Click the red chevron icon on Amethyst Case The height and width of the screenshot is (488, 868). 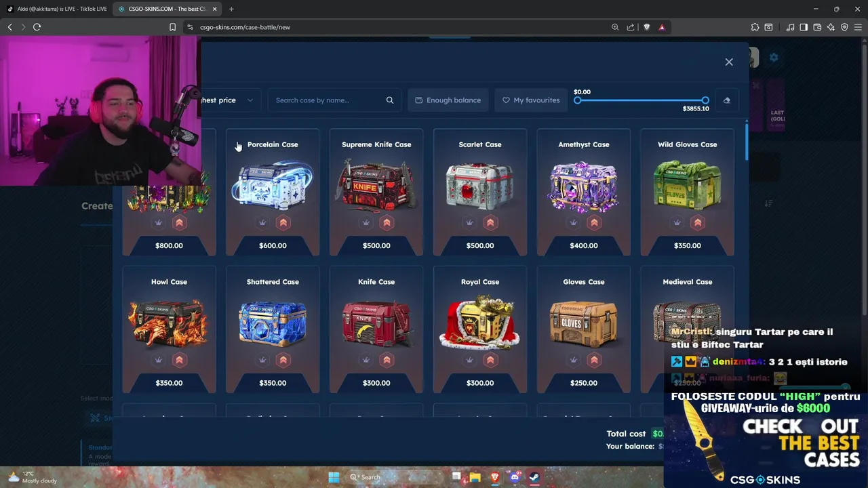tap(595, 222)
